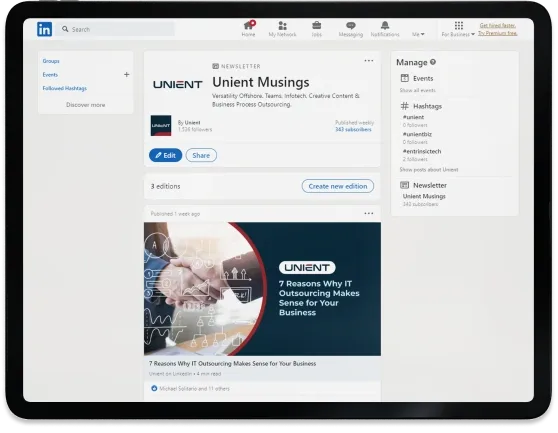Click the Unient Musings newsletter title
Screen dimensions: 558x433
click(x=261, y=82)
